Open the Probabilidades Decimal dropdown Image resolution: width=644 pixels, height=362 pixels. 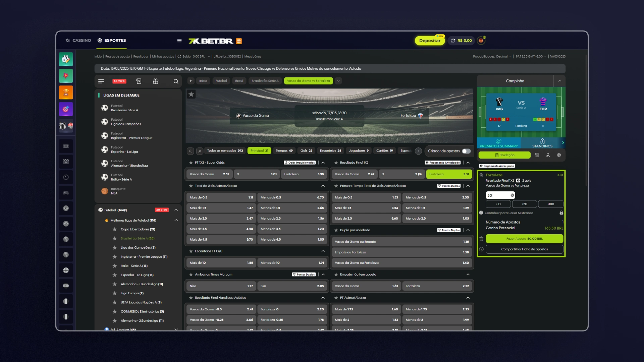492,57
